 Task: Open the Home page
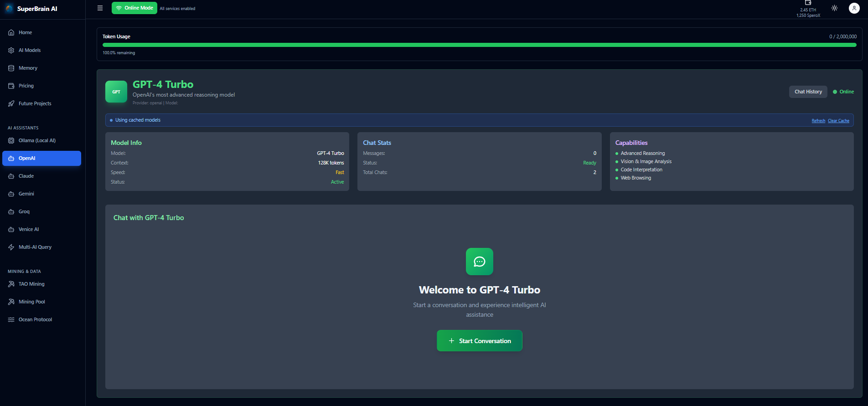(x=25, y=33)
